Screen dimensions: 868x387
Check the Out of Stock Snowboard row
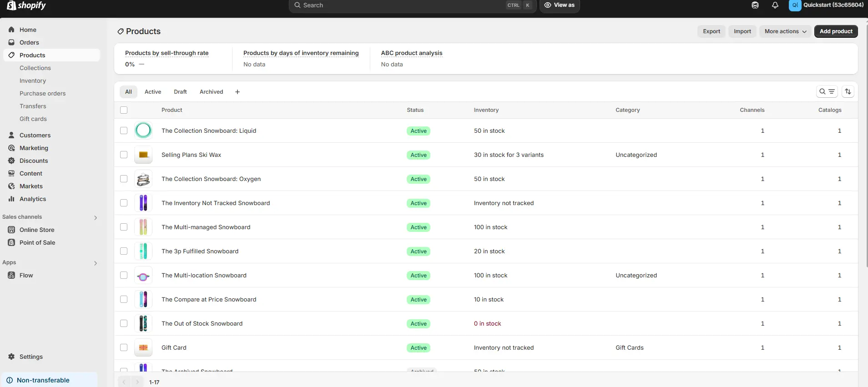tap(124, 323)
